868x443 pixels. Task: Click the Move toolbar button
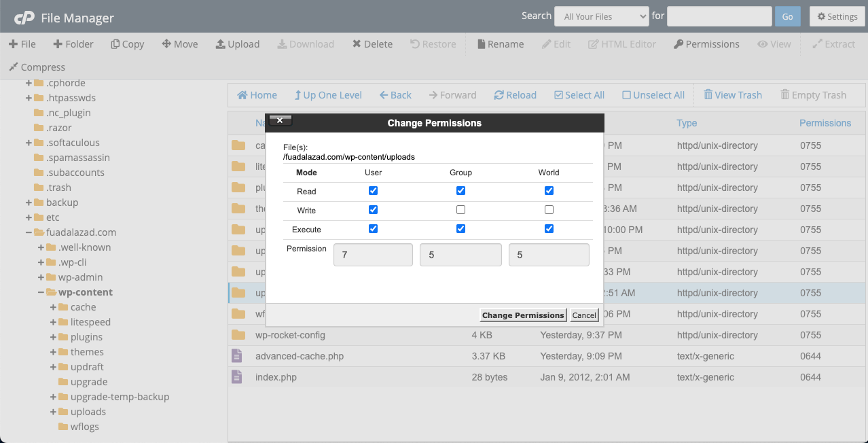tap(180, 44)
